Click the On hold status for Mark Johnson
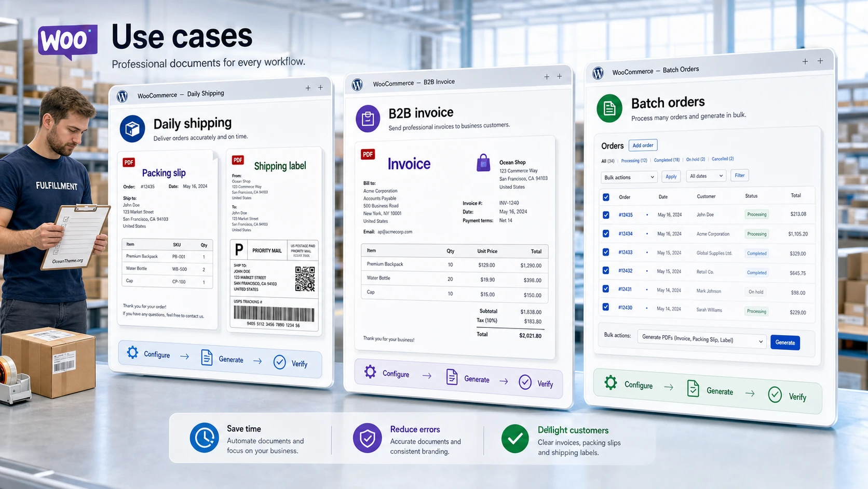 (756, 292)
